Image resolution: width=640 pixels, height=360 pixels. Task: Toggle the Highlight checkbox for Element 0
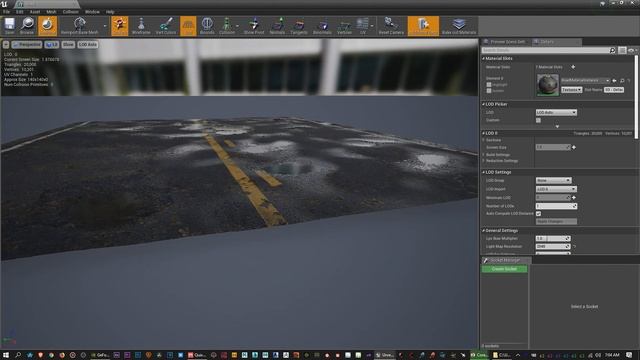click(x=489, y=84)
